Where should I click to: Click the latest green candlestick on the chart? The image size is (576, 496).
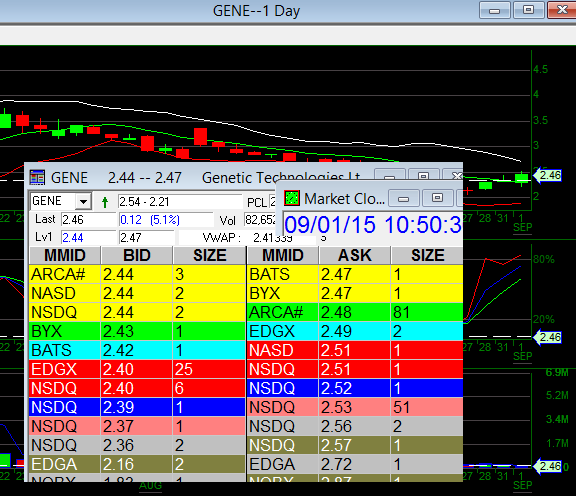[x=522, y=178]
